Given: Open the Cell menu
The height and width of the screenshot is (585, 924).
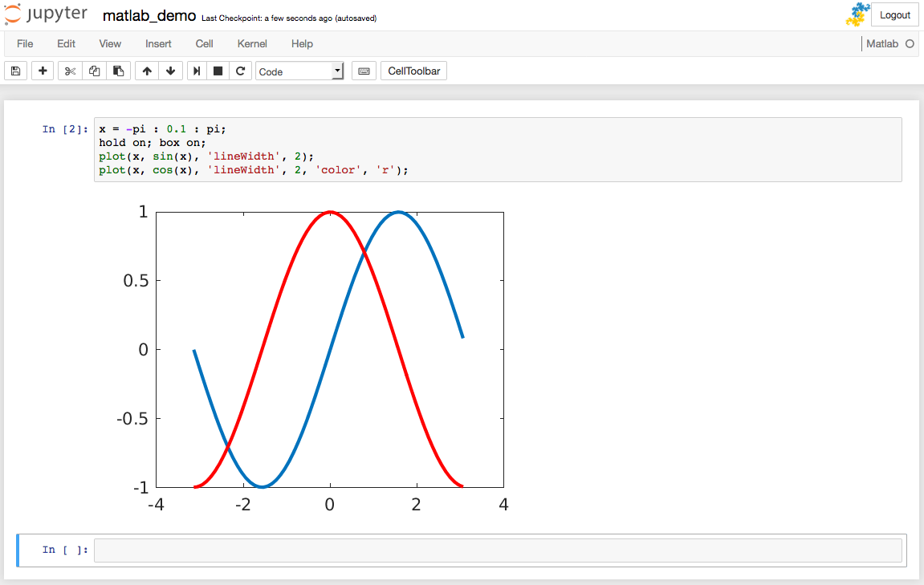Looking at the screenshot, I should pos(204,43).
